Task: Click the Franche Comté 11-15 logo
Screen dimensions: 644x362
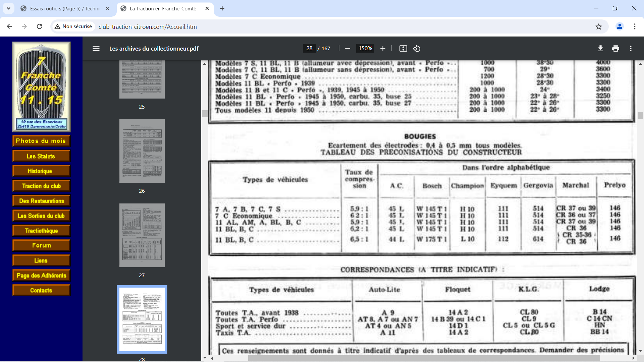Action: 41,86
